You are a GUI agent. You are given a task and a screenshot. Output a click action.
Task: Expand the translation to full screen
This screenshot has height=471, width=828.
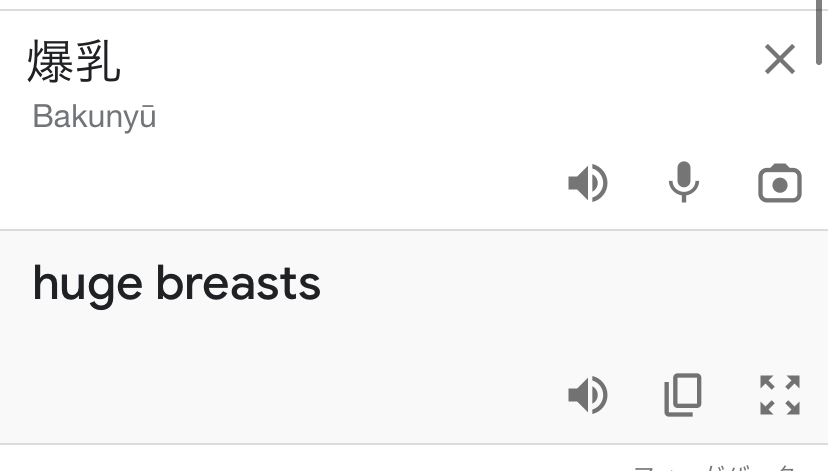[780, 395]
